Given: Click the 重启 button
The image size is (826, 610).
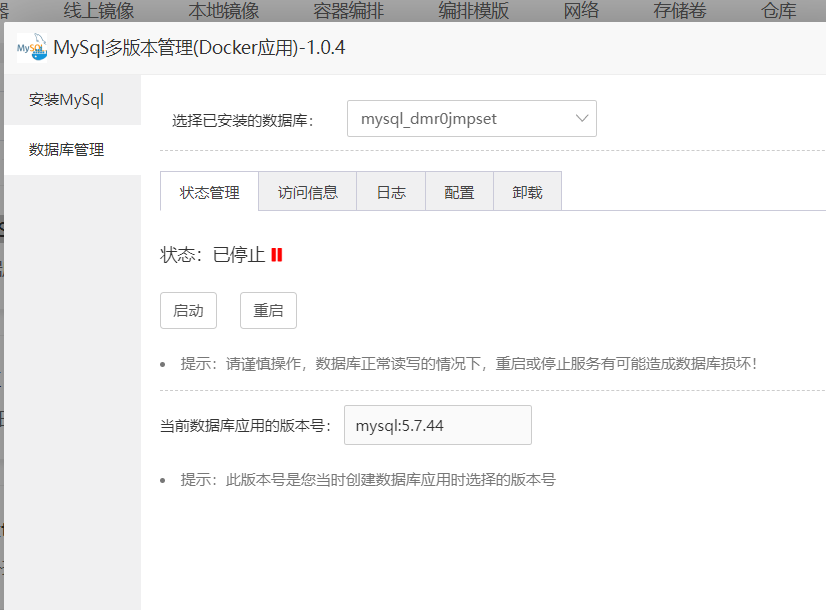Looking at the screenshot, I should coord(268,310).
